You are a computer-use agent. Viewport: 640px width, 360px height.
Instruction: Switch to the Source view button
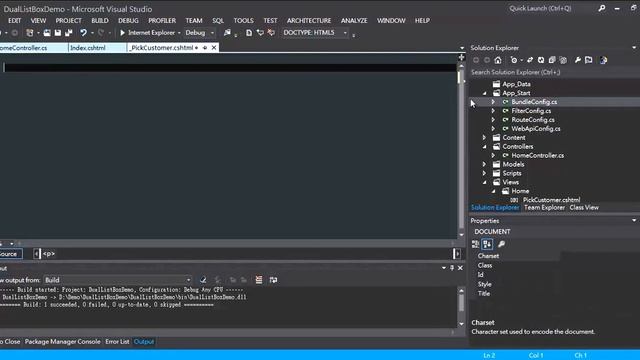[10, 254]
